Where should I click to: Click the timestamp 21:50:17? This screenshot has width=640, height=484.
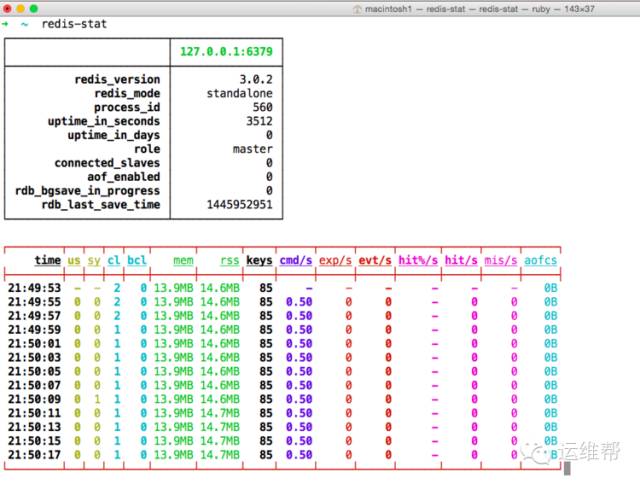34,455
